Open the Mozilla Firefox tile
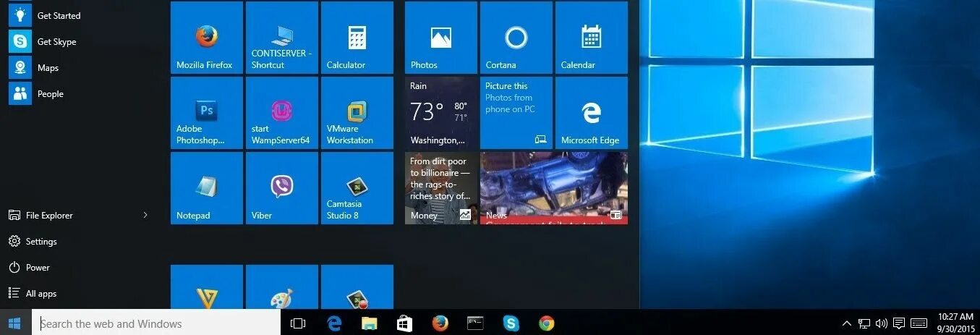Image resolution: width=980 pixels, height=335 pixels. [206, 38]
